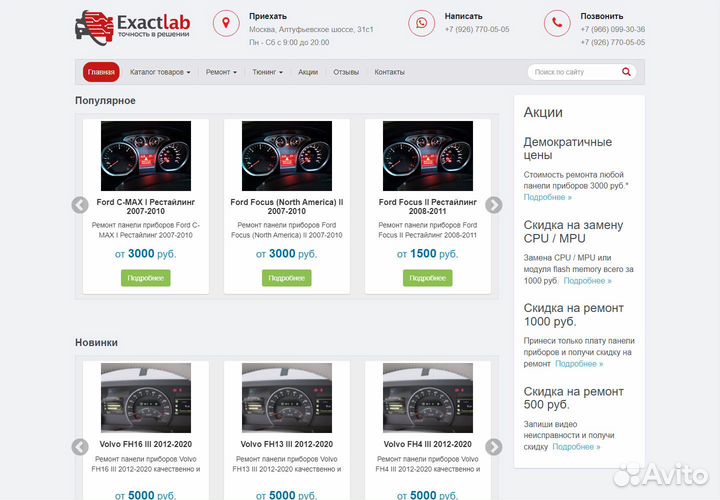Previous arrow in Популярное carousel
Viewport: 720px width, 500px height.
tap(80, 205)
